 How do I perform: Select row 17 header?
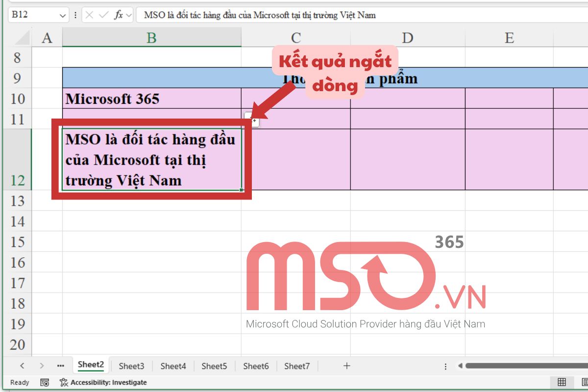pyautogui.click(x=18, y=283)
